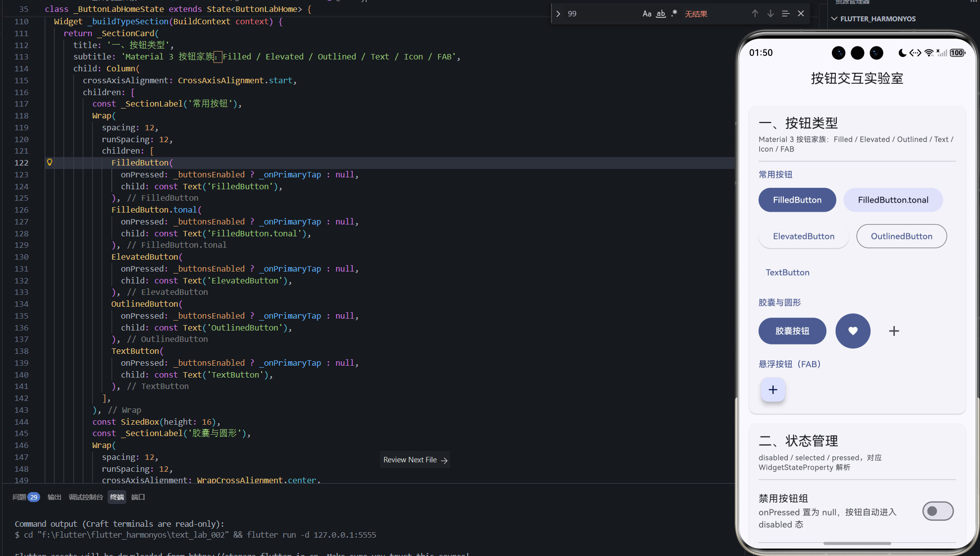Tap FilledButton in phone preview
The height and width of the screenshot is (556, 980).
[797, 200]
